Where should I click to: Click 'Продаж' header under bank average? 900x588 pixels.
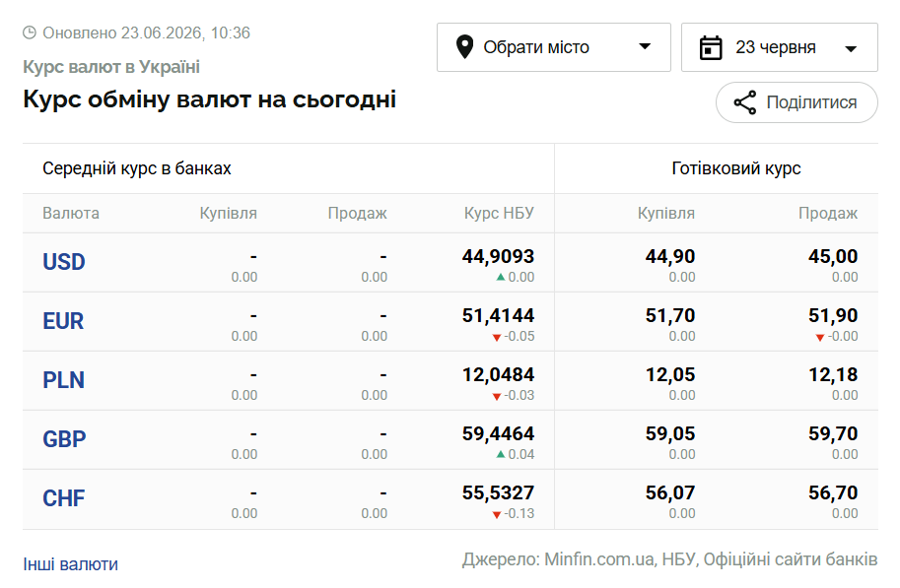[358, 214]
